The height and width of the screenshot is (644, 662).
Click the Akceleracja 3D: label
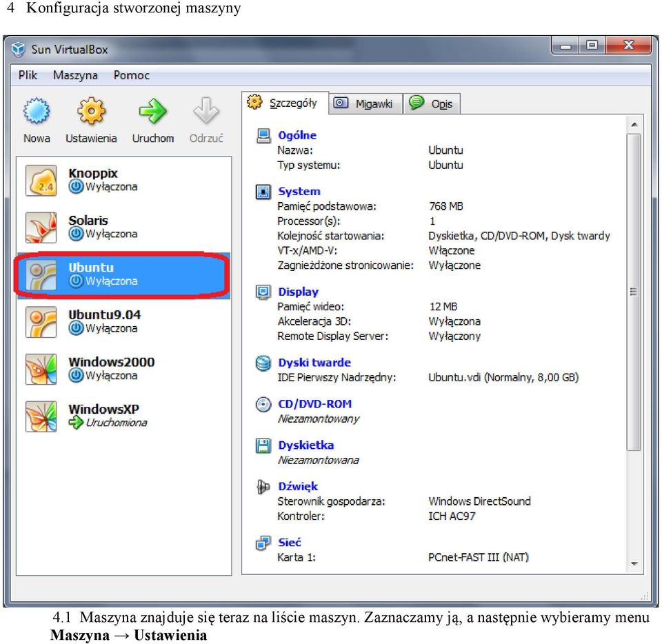314,321
